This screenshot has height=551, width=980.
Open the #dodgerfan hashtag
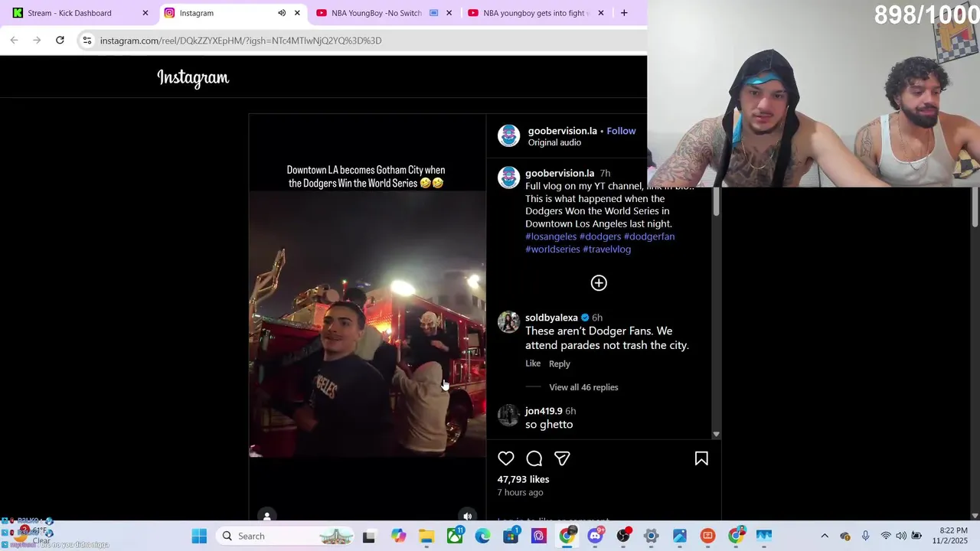tap(649, 236)
